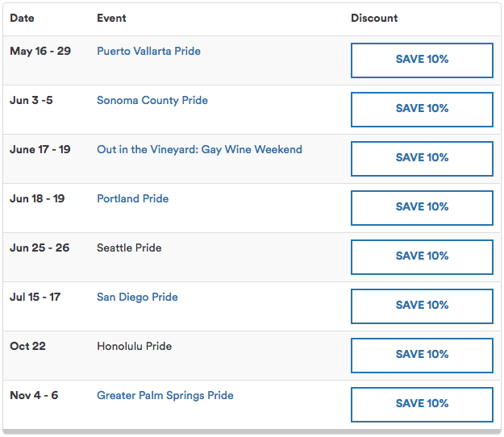Open the Puerto Vallarta Pride link
Image resolution: width=504 pixels, height=437 pixels.
pos(149,51)
